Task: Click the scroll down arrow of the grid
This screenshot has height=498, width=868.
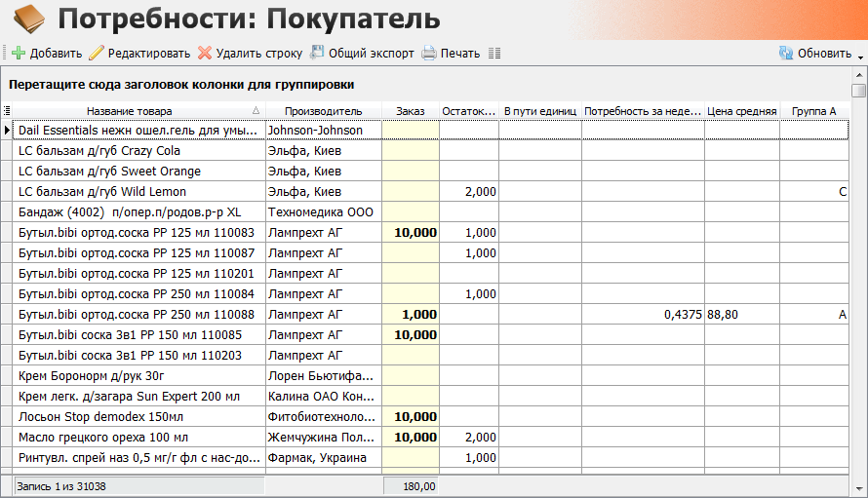Action: (858, 488)
